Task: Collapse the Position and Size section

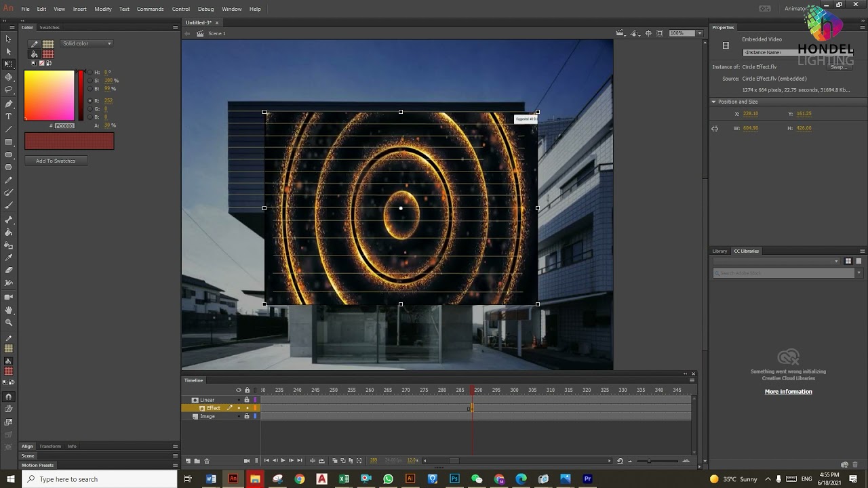Action: [x=713, y=102]
